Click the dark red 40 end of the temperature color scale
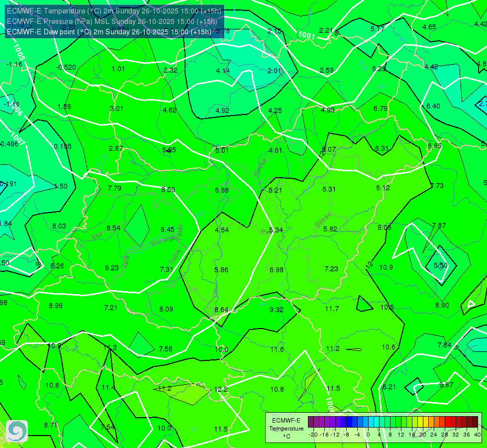This screenshot has height=448, width=487. click(475, 422)
